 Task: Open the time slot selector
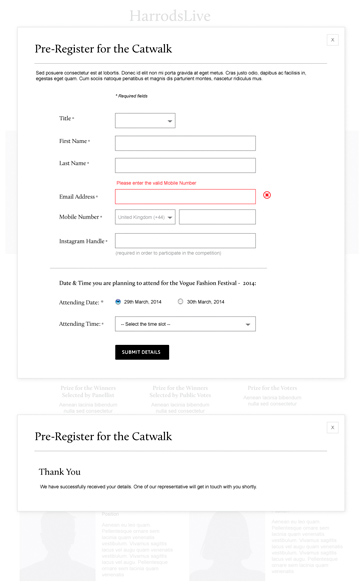pyautogui.click(x=185, y=324)
